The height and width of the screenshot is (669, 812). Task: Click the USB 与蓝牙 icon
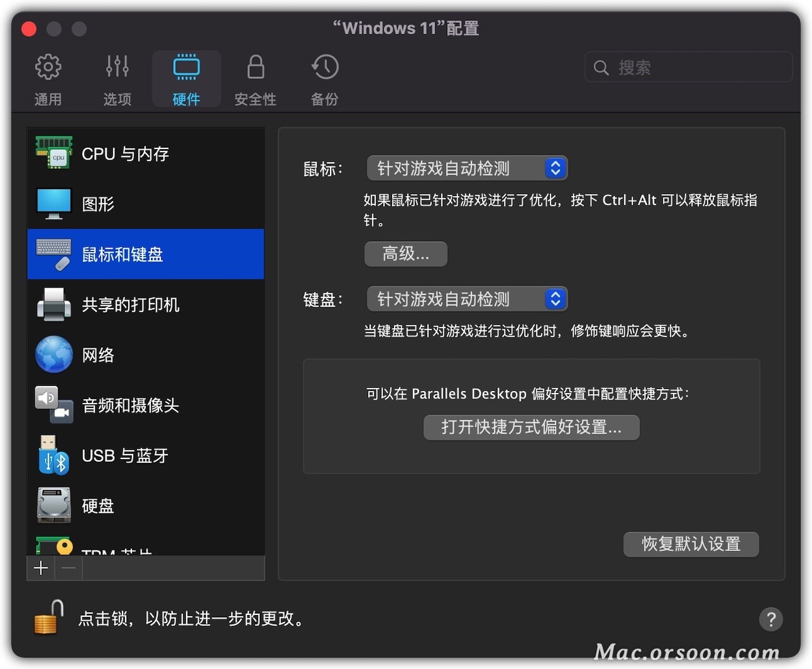pyautogui.click(x=54, y=455)
